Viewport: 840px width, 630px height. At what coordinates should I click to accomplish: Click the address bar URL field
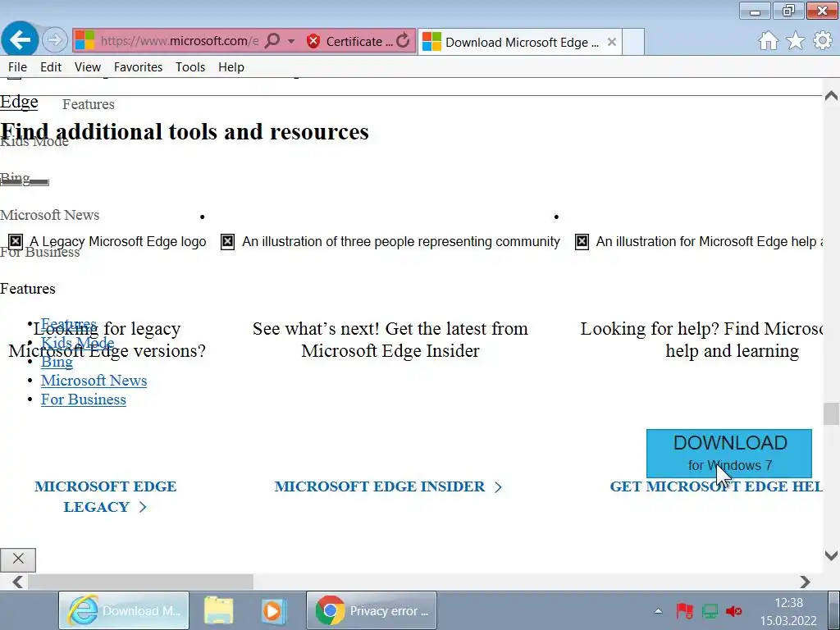click(x=180, y=41)
